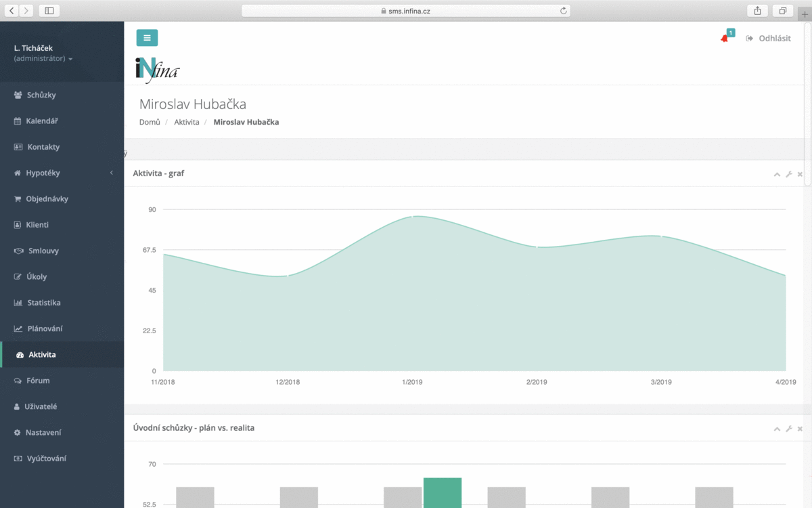Click the Kontakty address card icon

18,147
